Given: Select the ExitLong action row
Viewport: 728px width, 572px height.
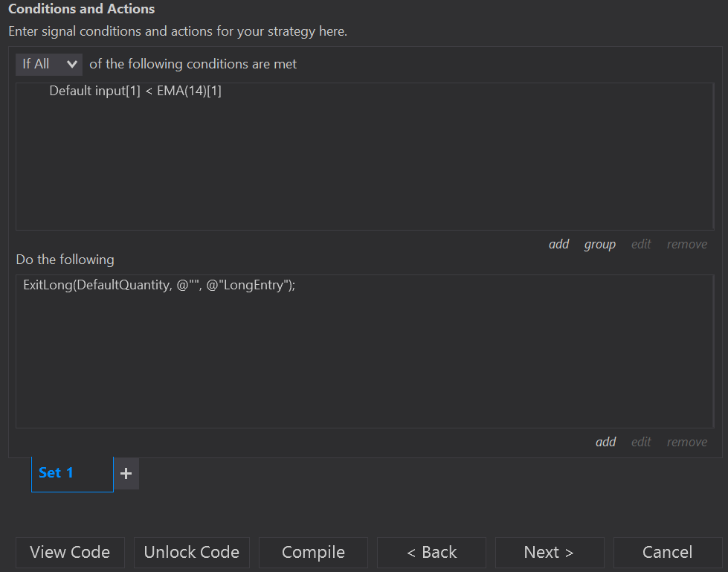Looking at the screenshot, I should (x=159, y=285).
